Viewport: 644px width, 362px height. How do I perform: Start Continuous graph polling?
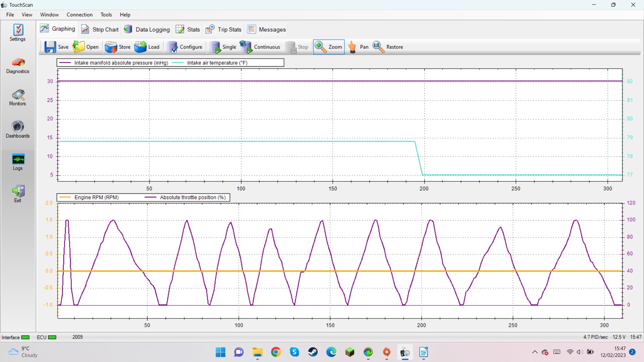click(260, 47)
